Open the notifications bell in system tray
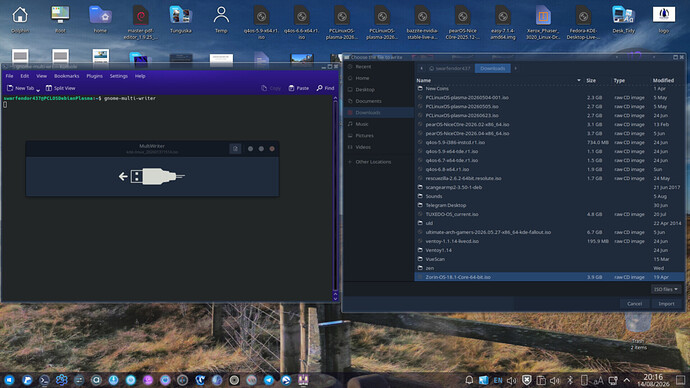690x388 pixels. pos(469,380)
